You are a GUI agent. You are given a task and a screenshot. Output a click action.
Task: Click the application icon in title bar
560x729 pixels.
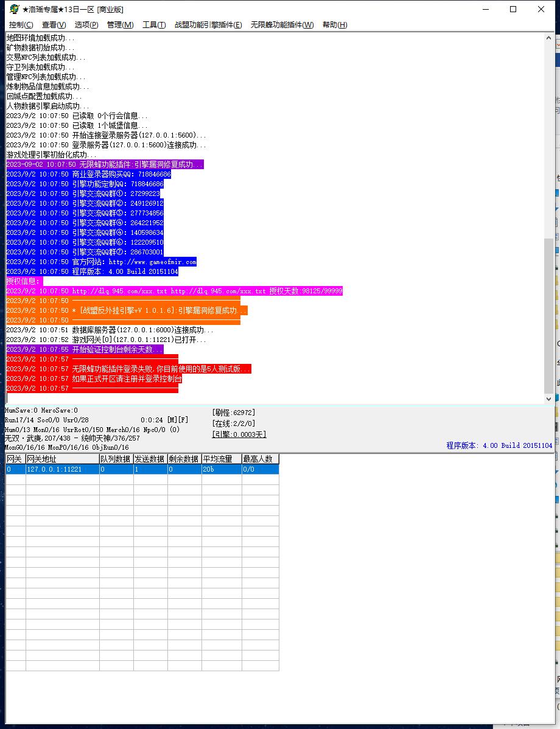15,9
